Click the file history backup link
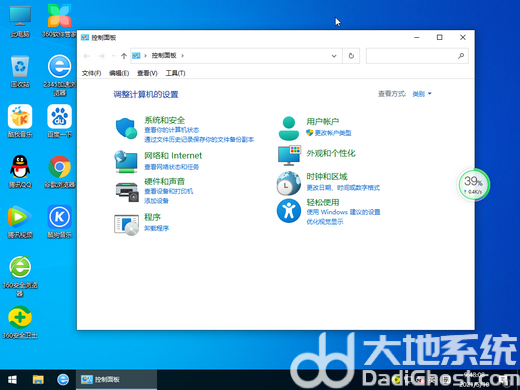 point(199,139)
